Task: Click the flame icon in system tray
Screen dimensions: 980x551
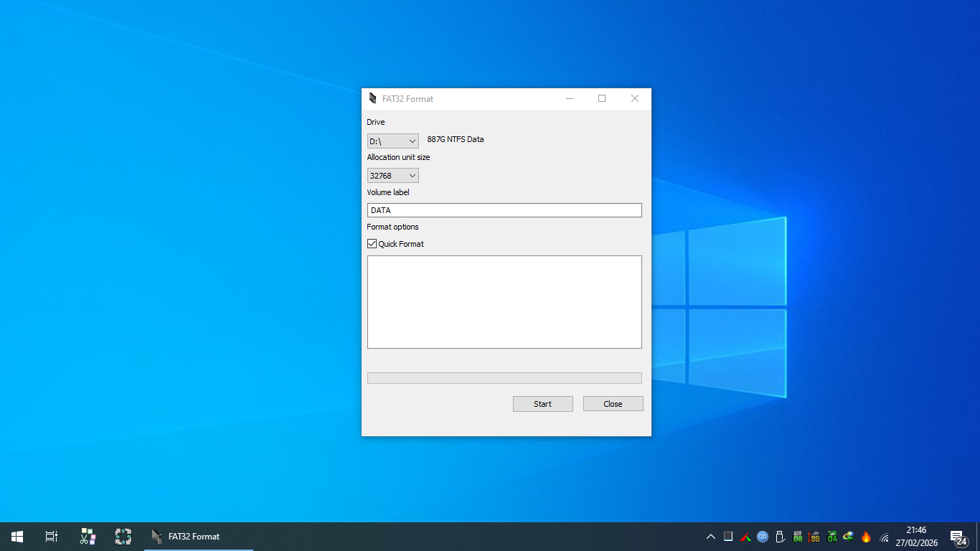Action: tap(866, 537)
